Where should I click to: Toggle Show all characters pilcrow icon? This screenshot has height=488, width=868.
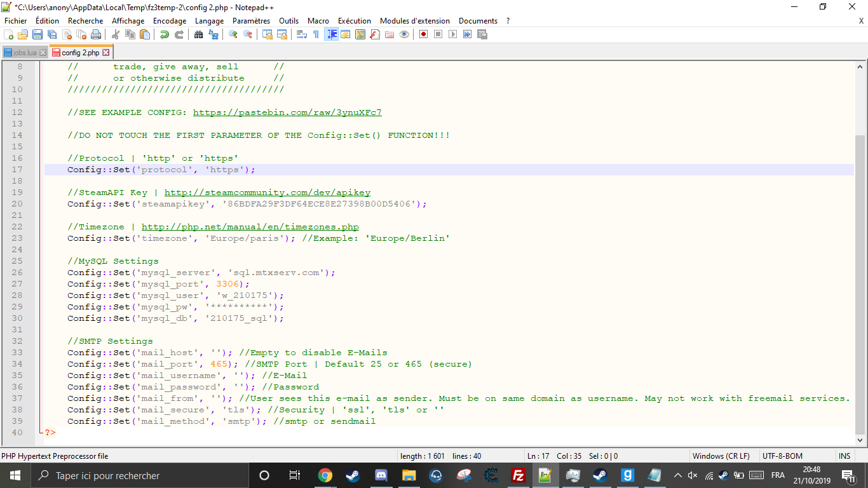click(316, 34)
